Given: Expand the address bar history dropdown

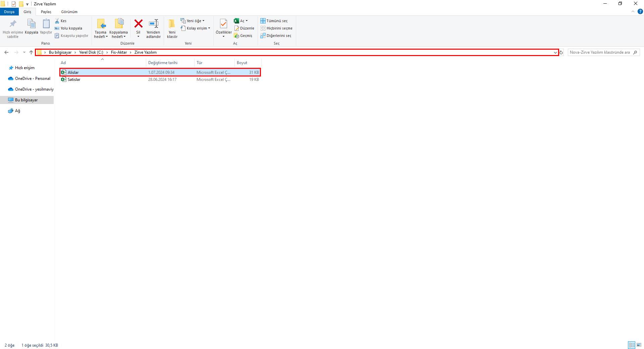Looking at the screenshot, I should point(555,52).
